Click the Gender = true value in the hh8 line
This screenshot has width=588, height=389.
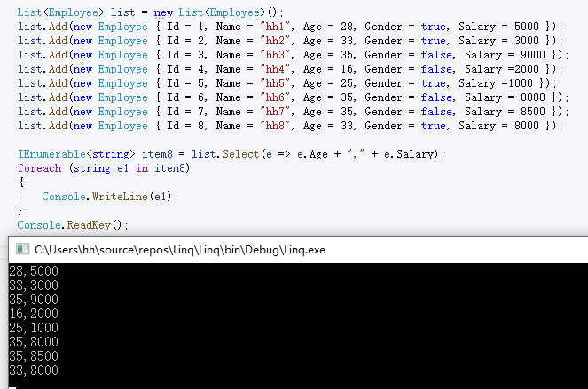point(433,126)
